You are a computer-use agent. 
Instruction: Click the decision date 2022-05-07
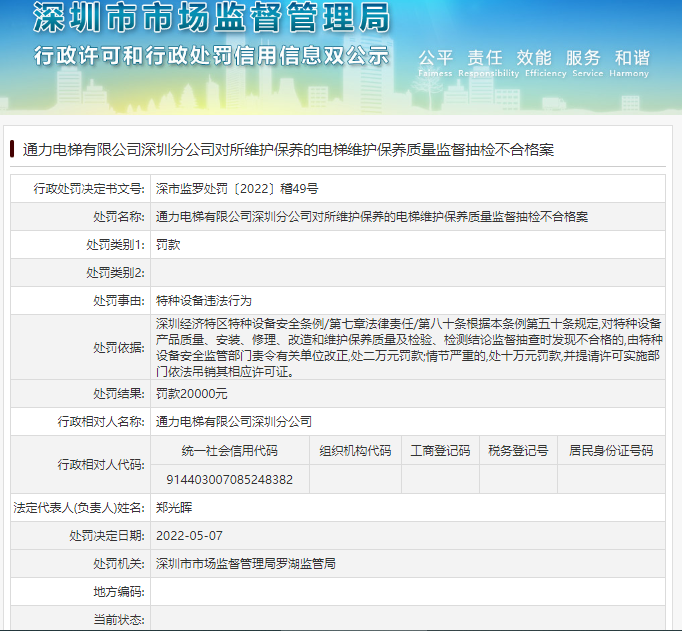tap(189, 535)
